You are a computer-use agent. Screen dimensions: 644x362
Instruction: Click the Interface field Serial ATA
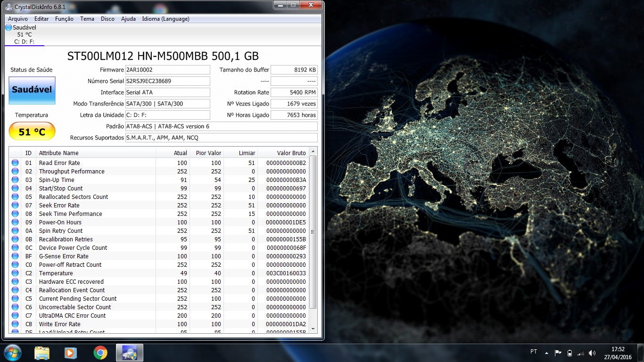(x=167, y=92)
